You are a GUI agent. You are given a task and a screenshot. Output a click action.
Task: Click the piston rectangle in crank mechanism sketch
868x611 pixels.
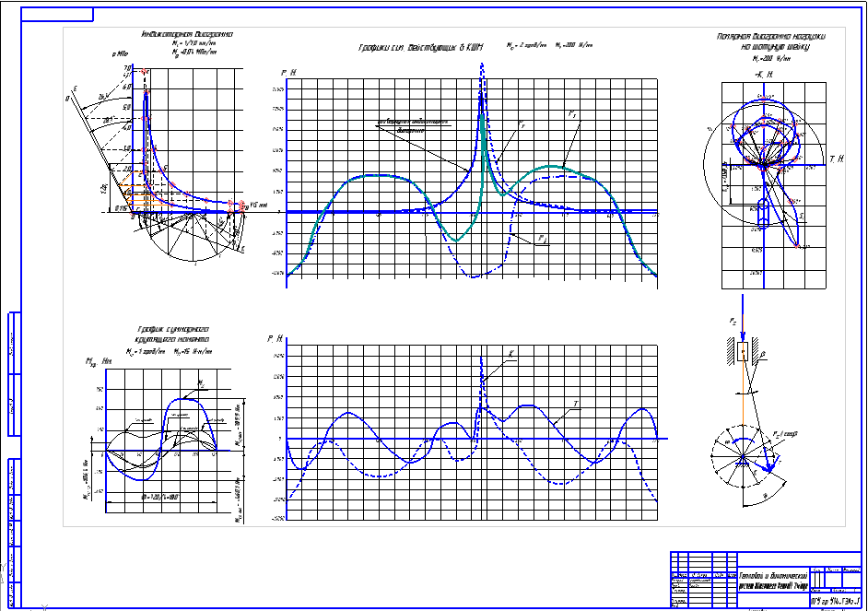coord(743,351)
